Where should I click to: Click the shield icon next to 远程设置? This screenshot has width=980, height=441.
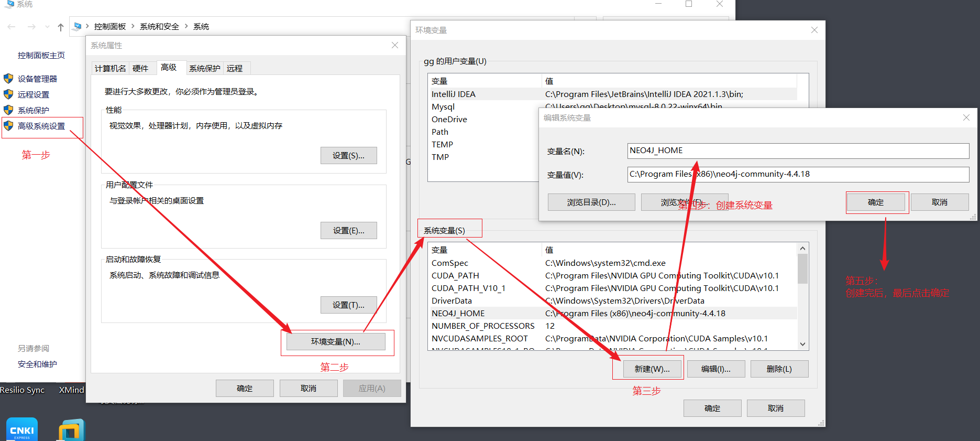pos(8,94)
